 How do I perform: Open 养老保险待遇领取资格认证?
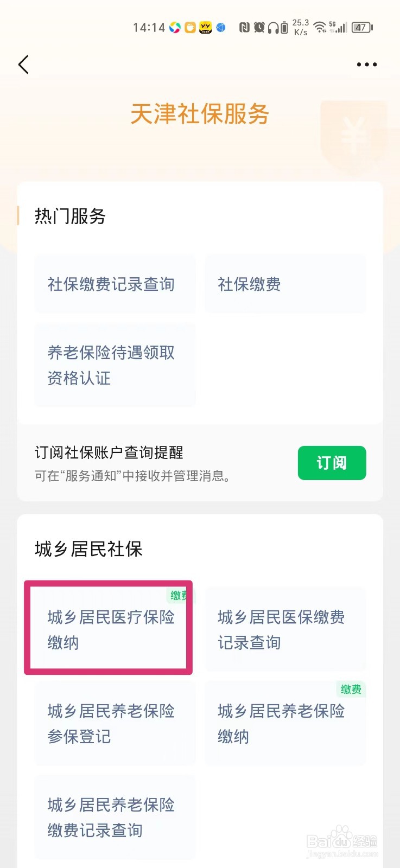[115, 365]
